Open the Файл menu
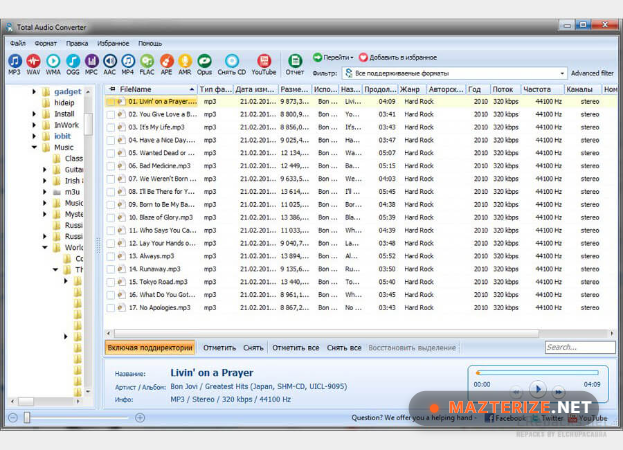 click(x=18, y=43)
